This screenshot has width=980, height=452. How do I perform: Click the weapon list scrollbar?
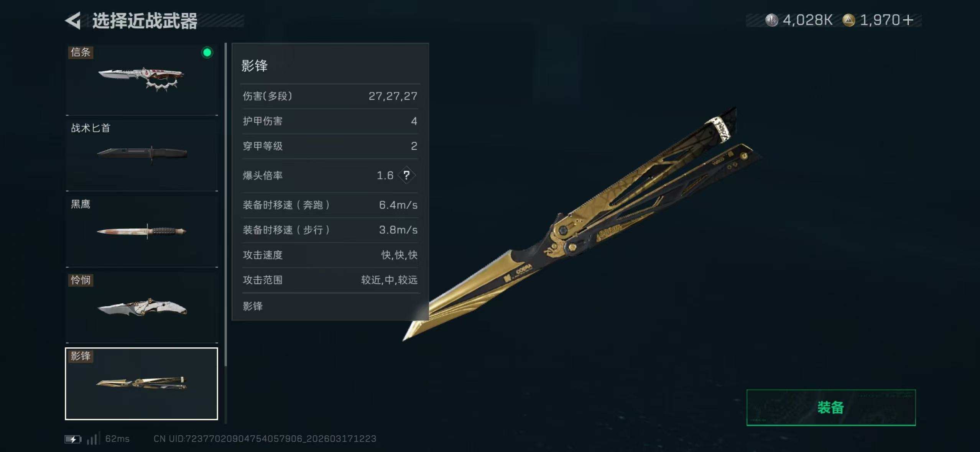pos(226,205)
